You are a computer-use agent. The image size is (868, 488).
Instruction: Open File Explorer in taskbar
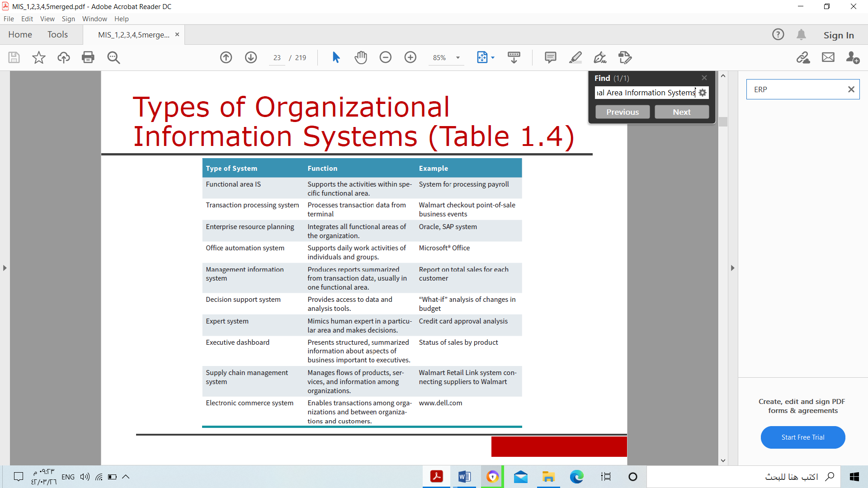(548, 477)
